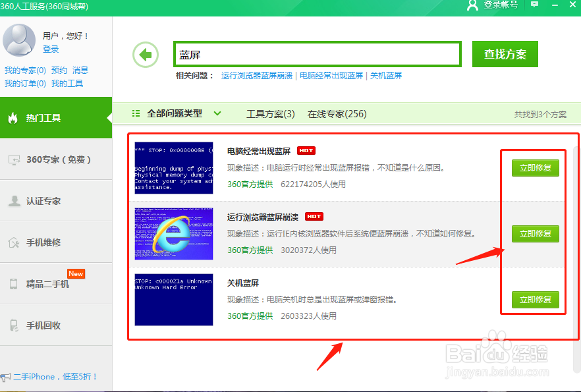Click the account icon beside 登录帐号

click(471, 7)
